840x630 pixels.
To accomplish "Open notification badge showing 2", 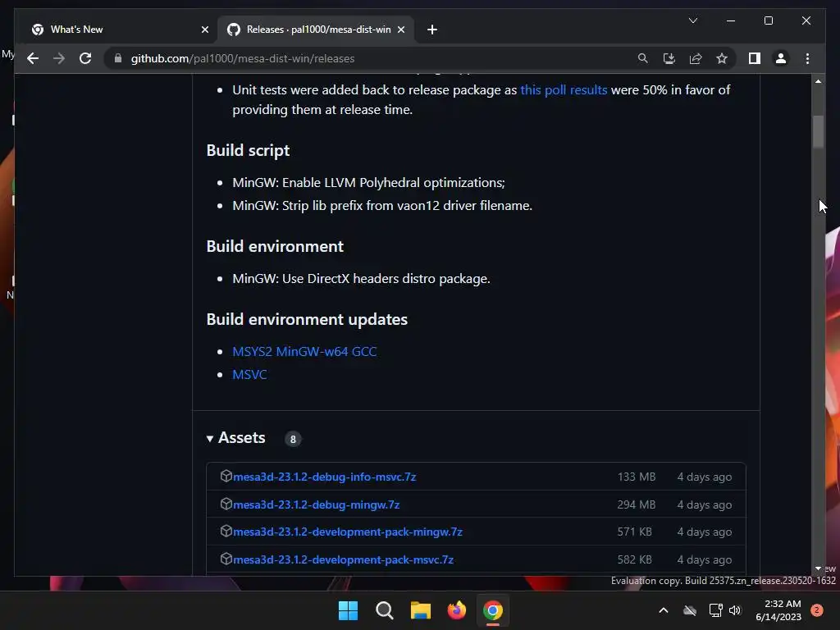I will (817, 610).
